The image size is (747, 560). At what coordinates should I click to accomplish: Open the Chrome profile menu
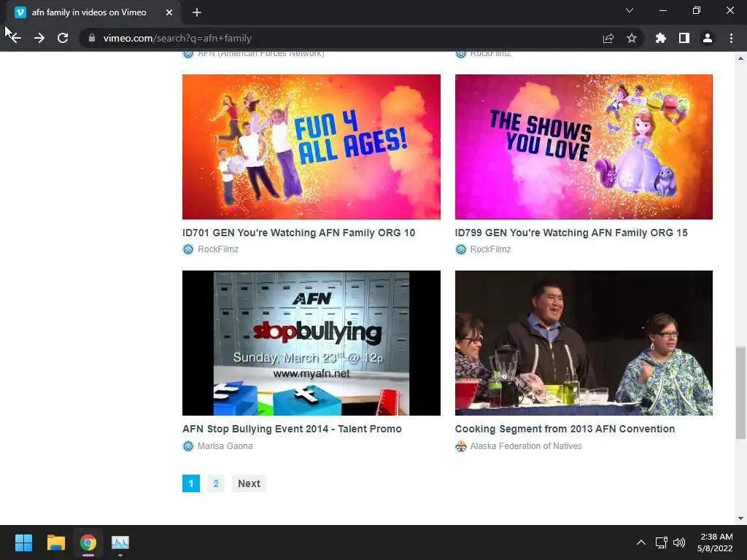tap(708, 38)
